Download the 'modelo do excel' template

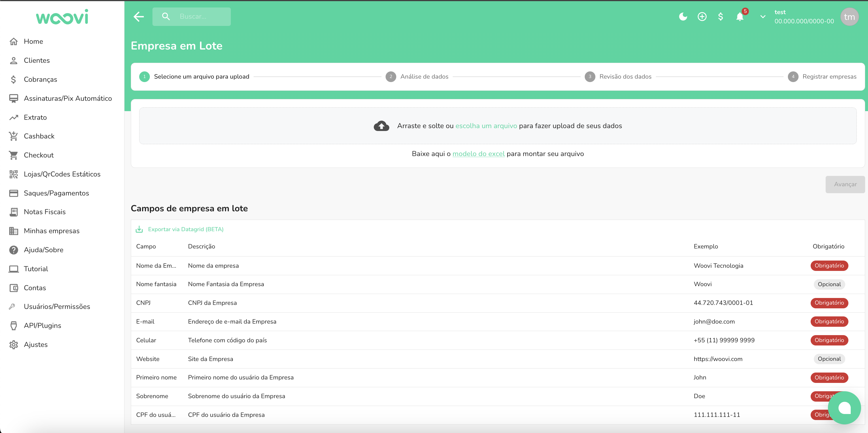click(478, 154)
